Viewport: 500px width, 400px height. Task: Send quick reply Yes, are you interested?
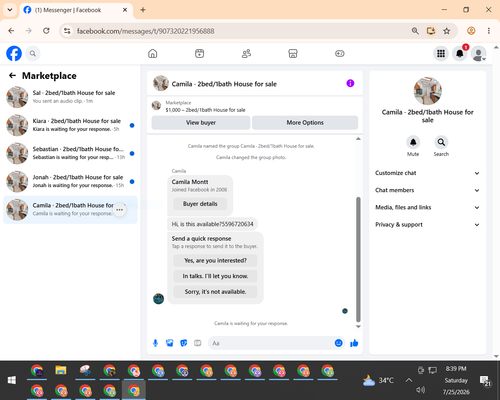(215, 260)
